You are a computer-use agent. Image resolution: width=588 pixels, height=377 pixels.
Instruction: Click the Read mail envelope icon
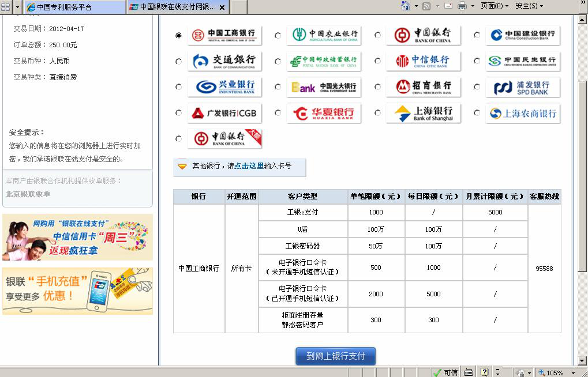point(448,6)
